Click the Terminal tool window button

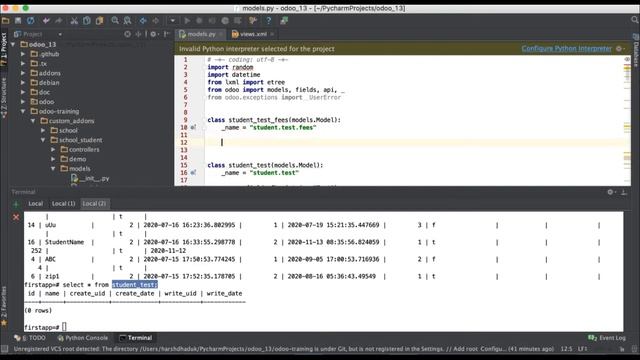pos(136,338)
